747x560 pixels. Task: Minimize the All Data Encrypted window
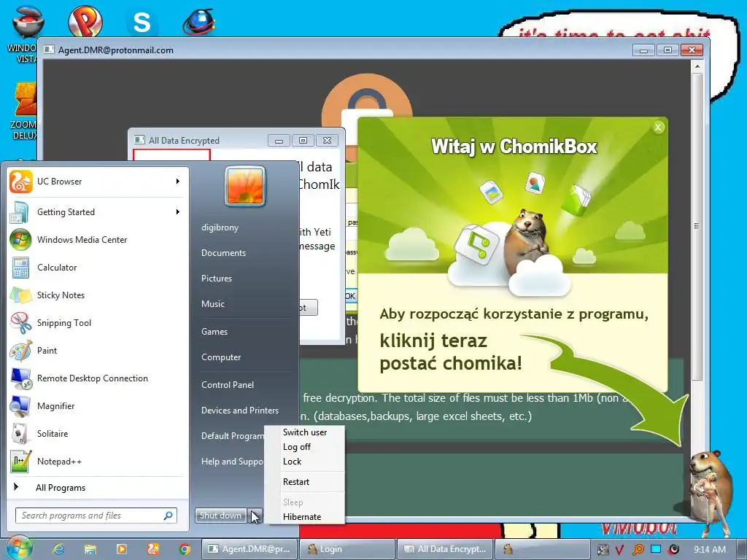[x=279, y=141]
